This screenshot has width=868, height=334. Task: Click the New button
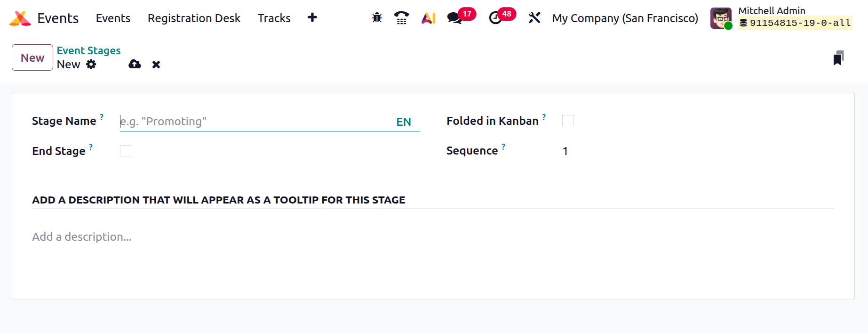pos(32,57)
